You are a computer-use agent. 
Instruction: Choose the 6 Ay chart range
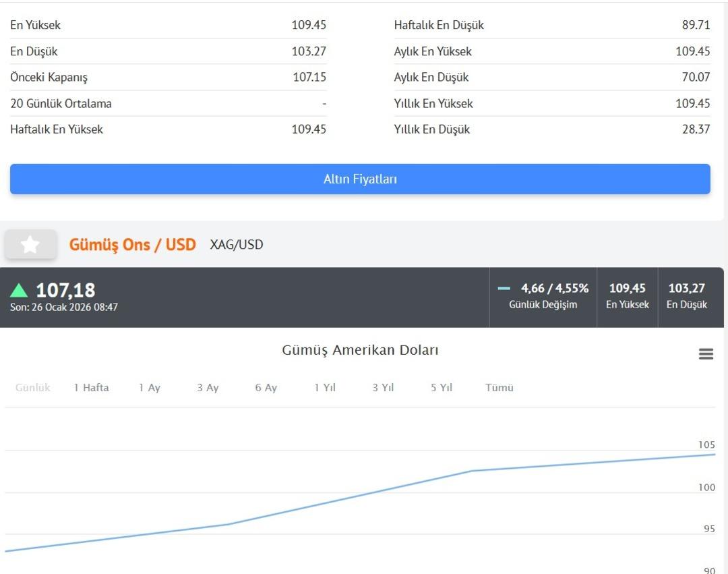[x=266, y=388]
